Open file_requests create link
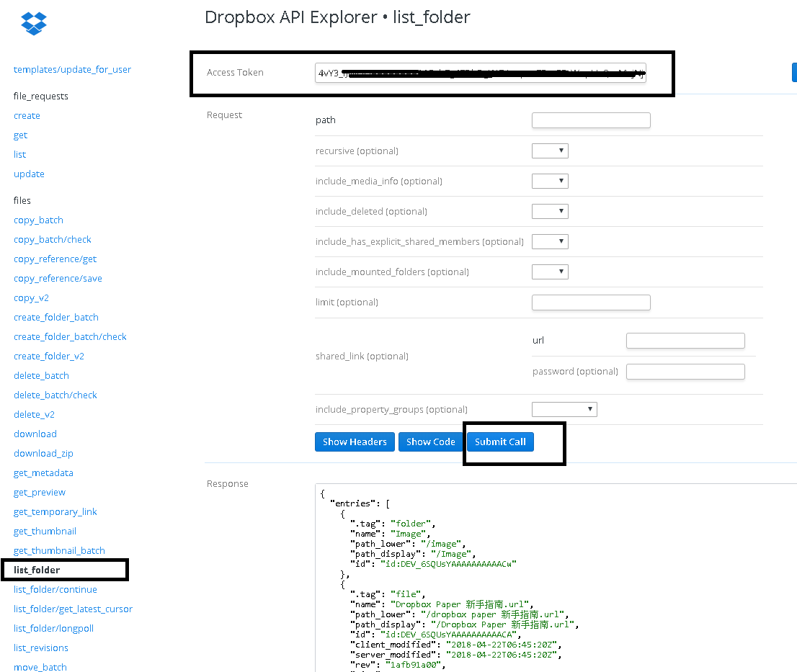The width and height of the screenshot is (797, 672). tap(27, 116)
